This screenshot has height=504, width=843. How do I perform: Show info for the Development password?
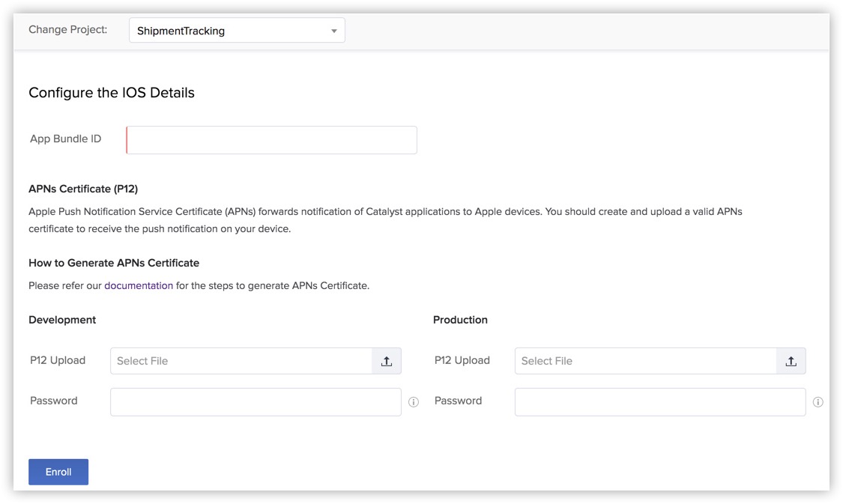414,402
